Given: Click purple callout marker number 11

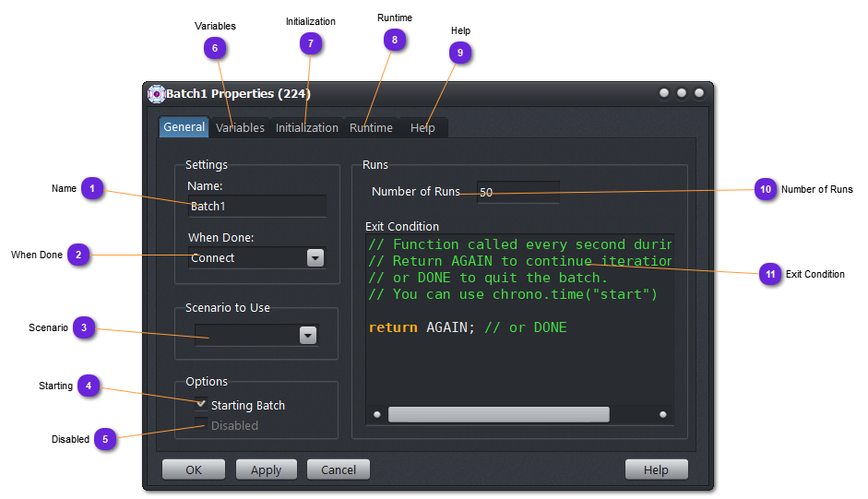Looking at the screenshot, I should click(769, 274).
